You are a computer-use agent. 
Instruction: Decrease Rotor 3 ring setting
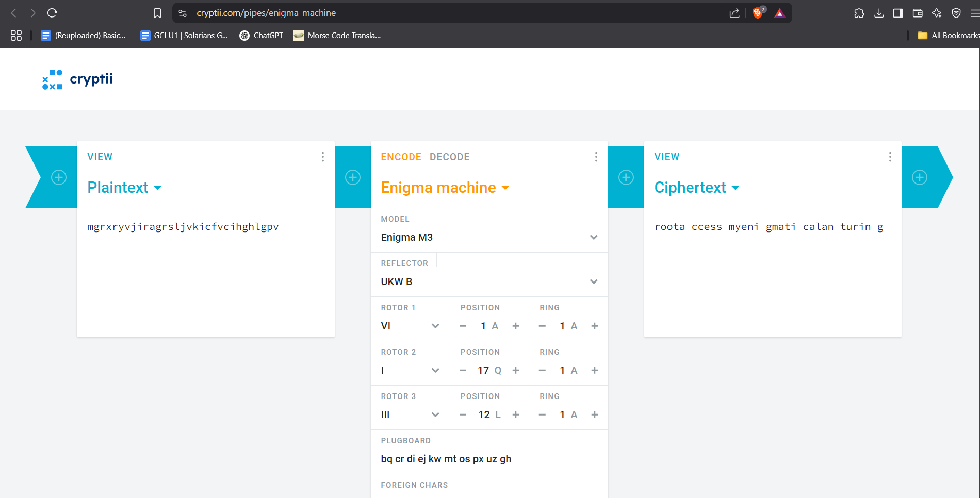pyautogui.click(x=542, y=414)
